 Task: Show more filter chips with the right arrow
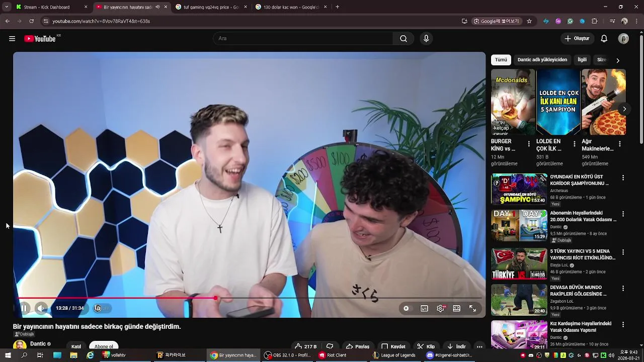(618, 60)
